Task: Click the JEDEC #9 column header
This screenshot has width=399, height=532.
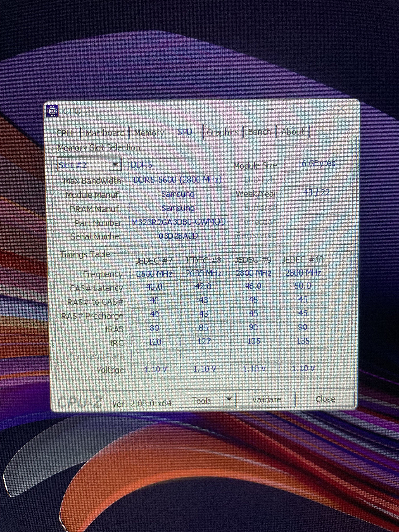Action: (253, 260)
